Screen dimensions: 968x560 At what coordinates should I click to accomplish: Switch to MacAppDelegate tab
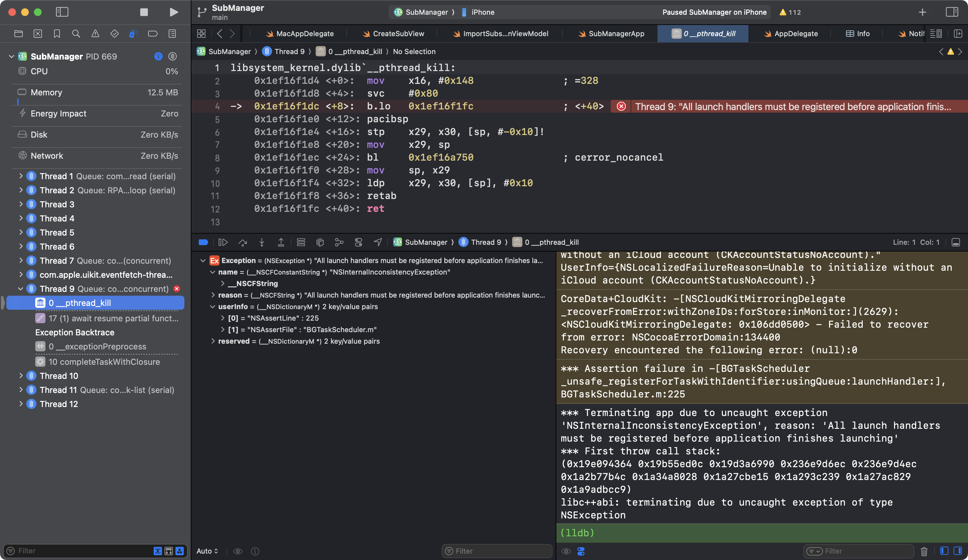[x=300, y=34]
